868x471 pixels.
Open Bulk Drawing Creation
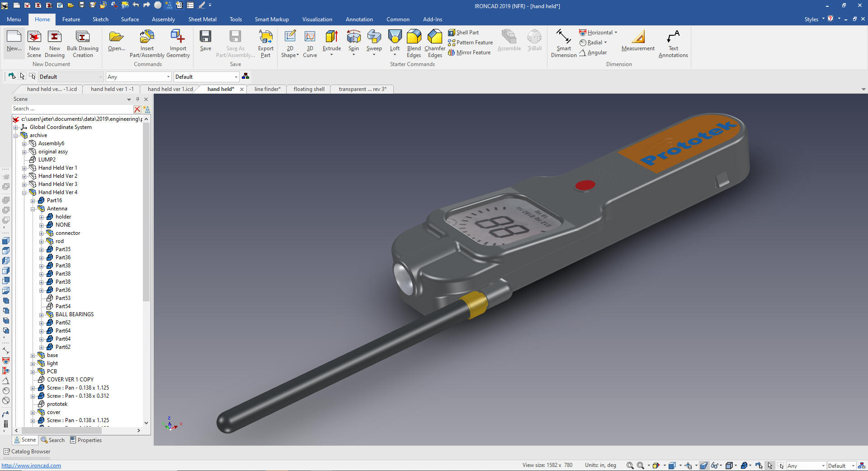pos(83,44)
